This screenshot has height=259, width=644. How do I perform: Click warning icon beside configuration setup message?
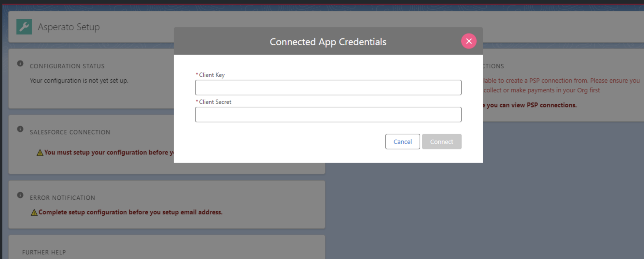[40, 153]
